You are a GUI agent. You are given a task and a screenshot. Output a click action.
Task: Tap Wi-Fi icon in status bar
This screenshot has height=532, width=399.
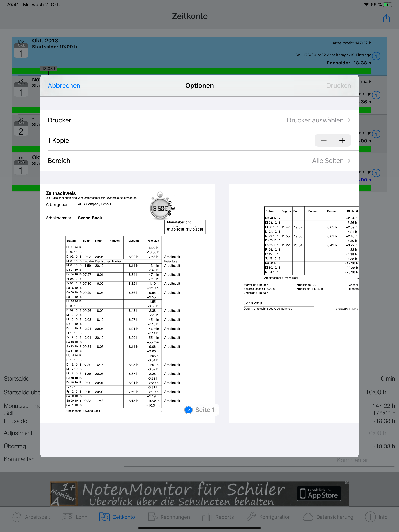pyautogui.click(x=366, y=4)
